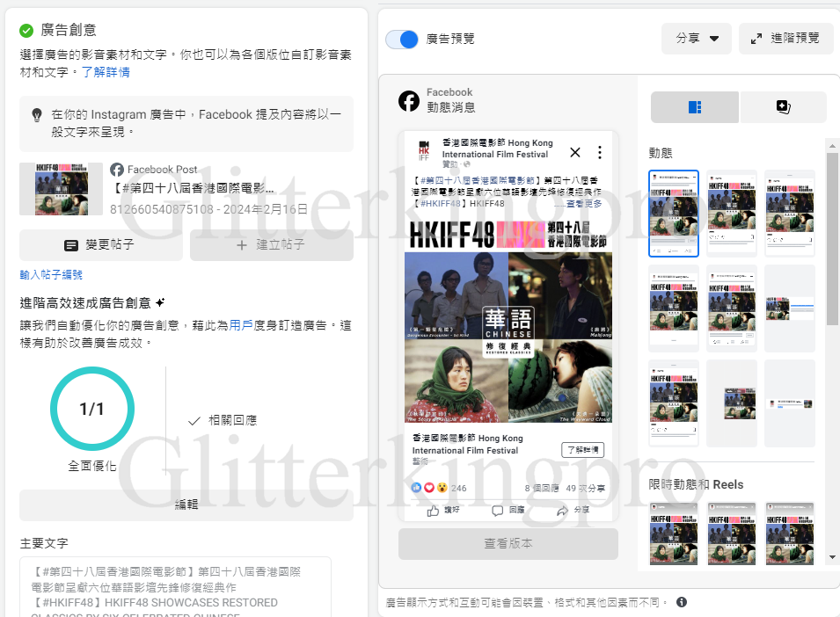Click the 1/1 全面優化 progress circle
Viewport: 840px width, 617px height.
tap(92, 409)
